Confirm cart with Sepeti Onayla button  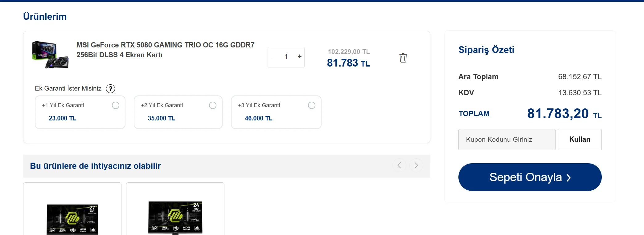pos(530,177)
